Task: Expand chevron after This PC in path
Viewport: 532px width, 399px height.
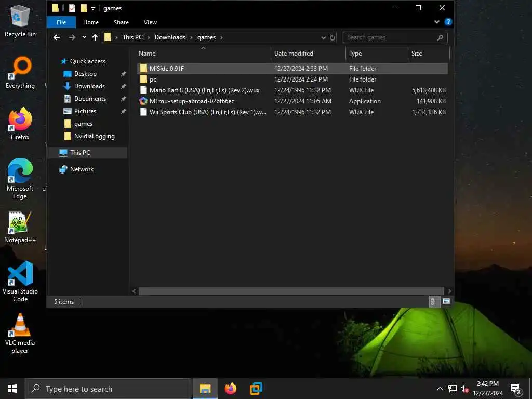Action: [x=149, y=37]
